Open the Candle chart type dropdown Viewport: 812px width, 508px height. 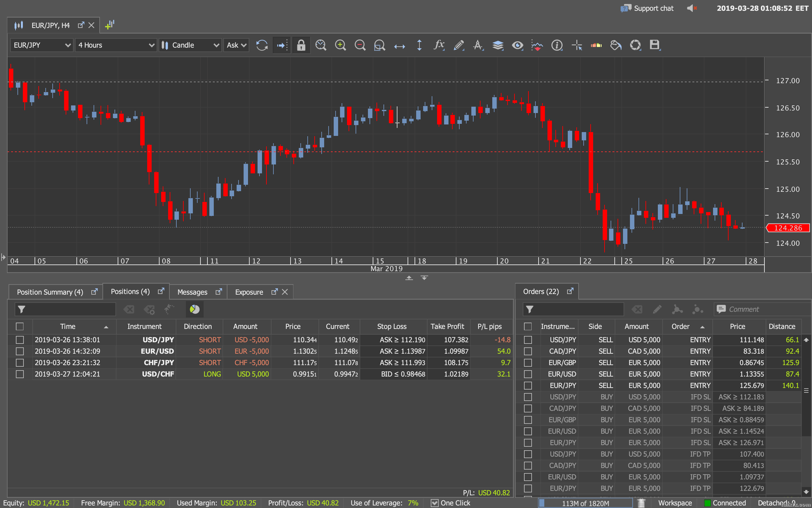[x=190, y=45]
